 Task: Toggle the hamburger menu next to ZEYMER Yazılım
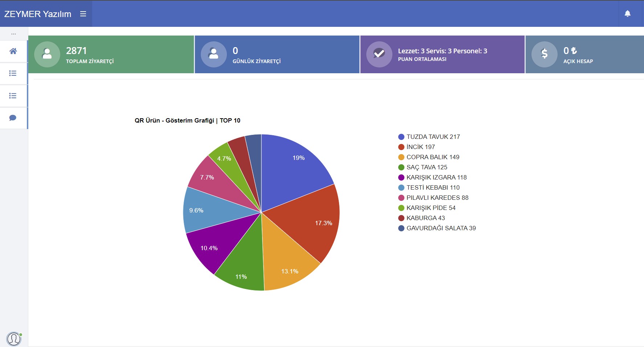pyautogui.click(x=83, y=14)
